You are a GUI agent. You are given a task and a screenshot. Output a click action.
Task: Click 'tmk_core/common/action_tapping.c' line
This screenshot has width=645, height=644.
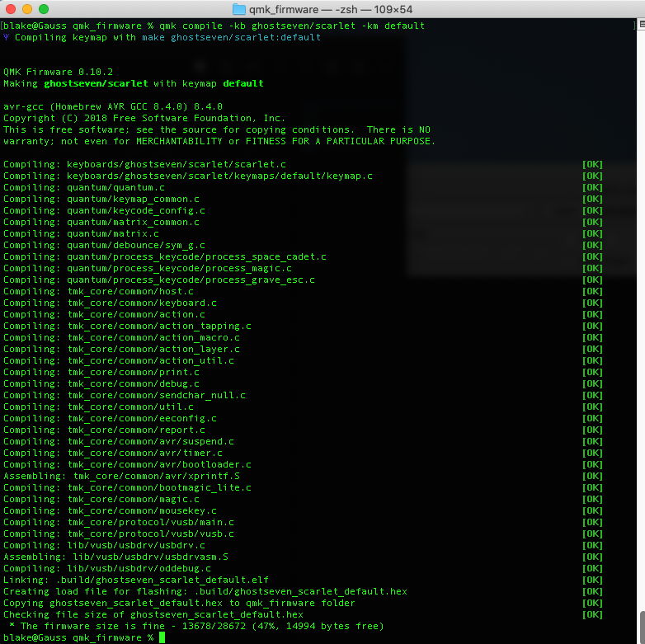[x=127, y=325]
